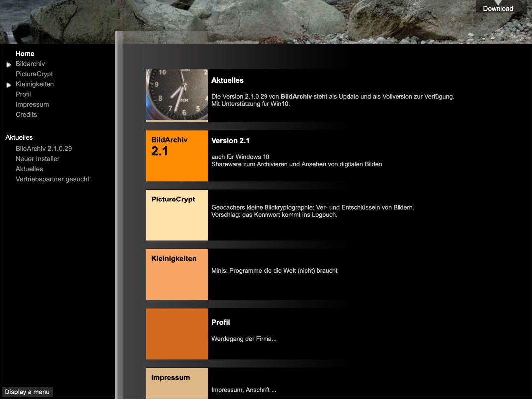Click the orange BildArchiv 2.1 tile
Screen dimensions: 532x399
[x=177, y=156]
